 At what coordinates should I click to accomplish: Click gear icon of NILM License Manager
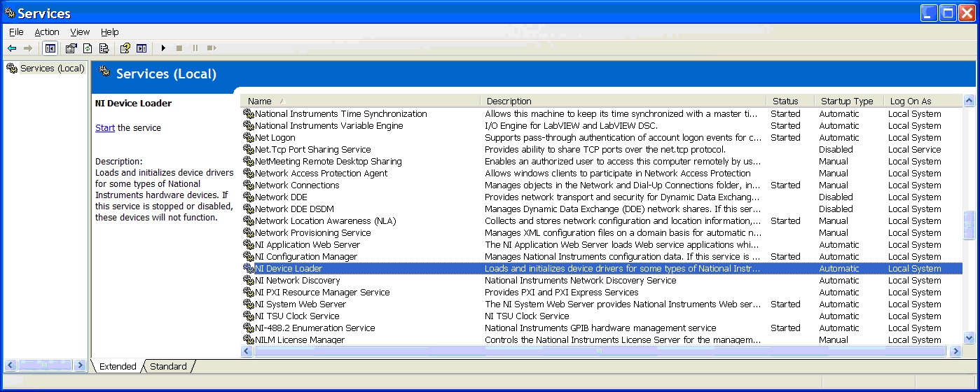(249, 340)
